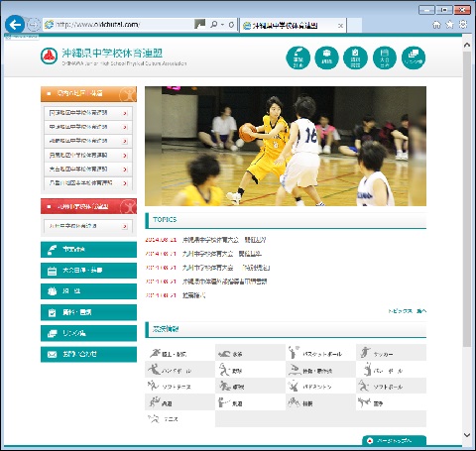Click the address bar URL field
Viewport: 476px width, 451px height.
119,25
